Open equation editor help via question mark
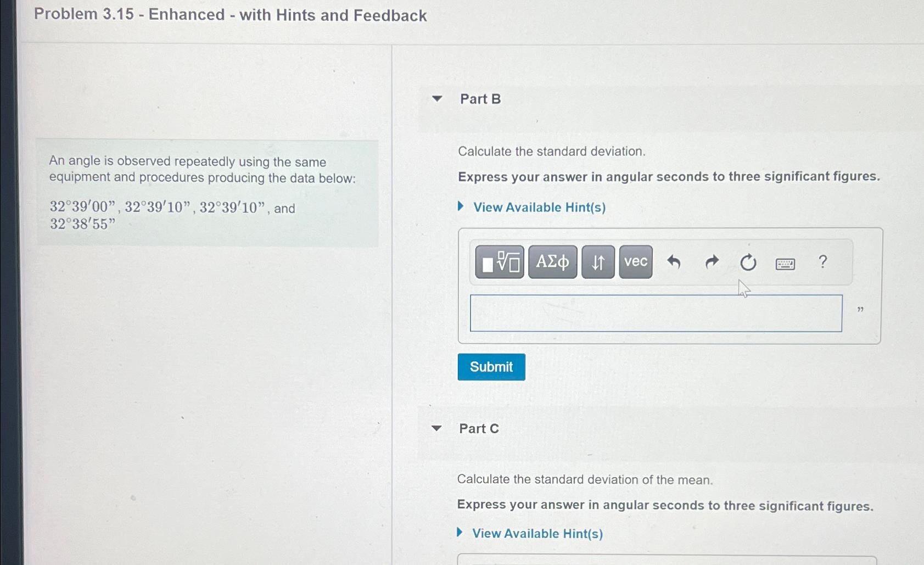The image size is (924, 565). [822, 262]
